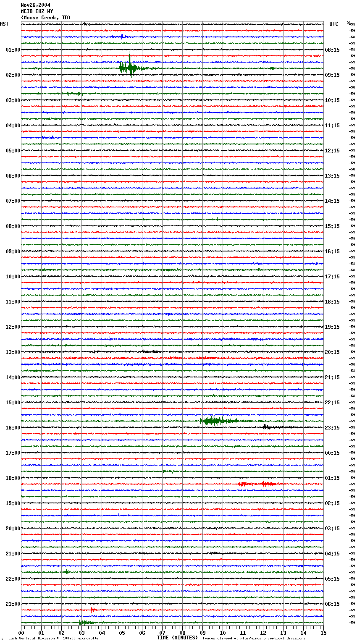This screenshot has width=357, height=644.
Task: Select the '18:15' UTC time label
Action: coord(332,302)
